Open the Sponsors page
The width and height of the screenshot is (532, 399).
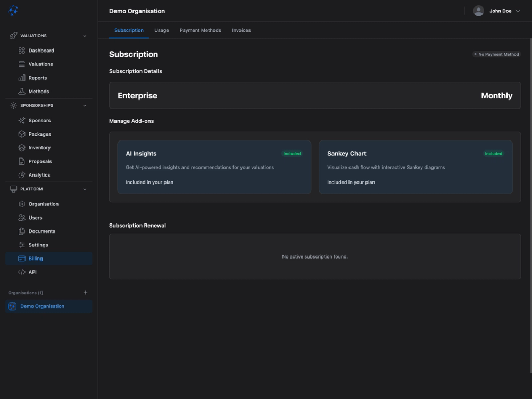[39, 120]
